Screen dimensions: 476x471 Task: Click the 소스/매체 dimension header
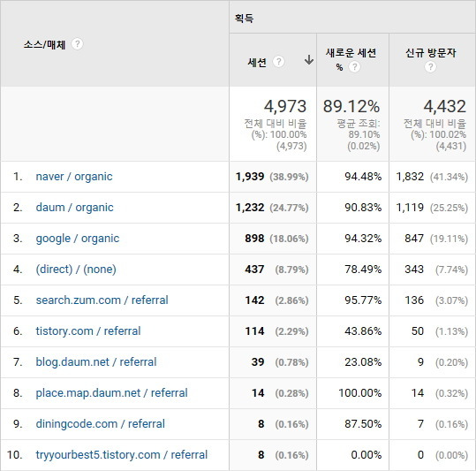[x=45, y=45]
